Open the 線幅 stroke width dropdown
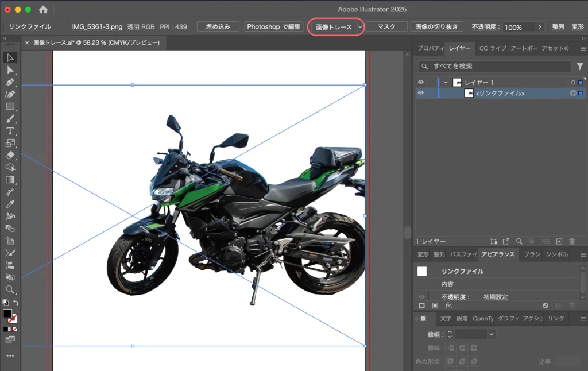 click(492, 334)
